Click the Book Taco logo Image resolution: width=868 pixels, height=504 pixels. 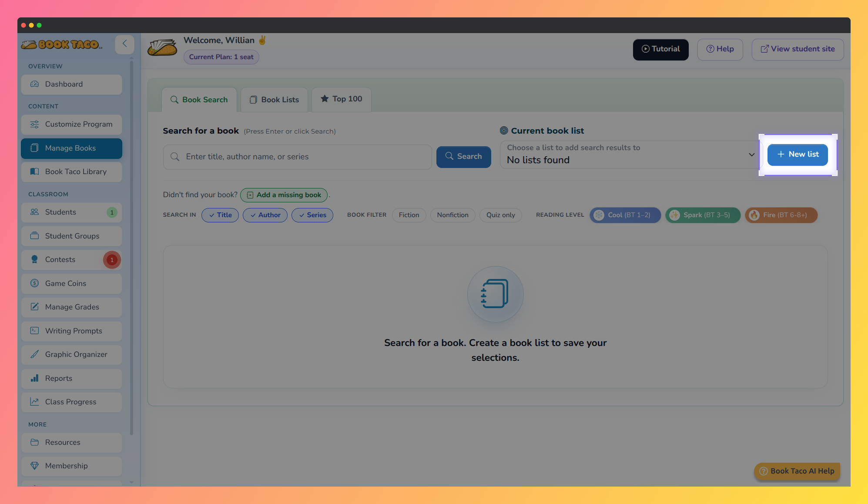[x=62, y=44]
